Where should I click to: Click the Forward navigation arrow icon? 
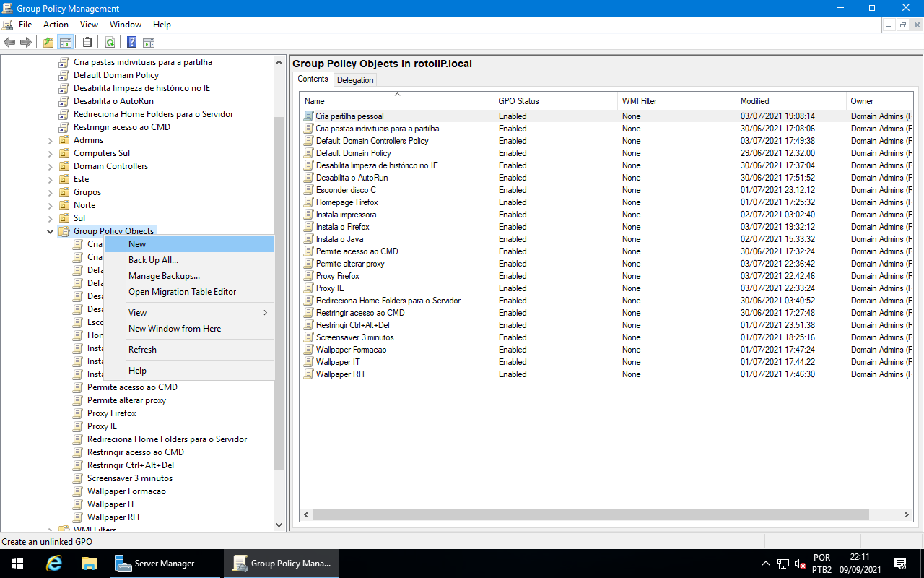point(26,42)
